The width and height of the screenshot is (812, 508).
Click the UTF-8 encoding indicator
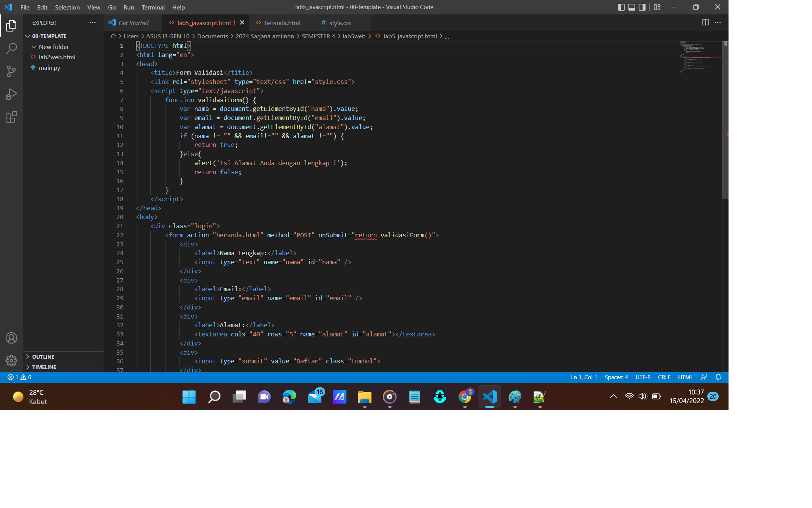[643, 377]
